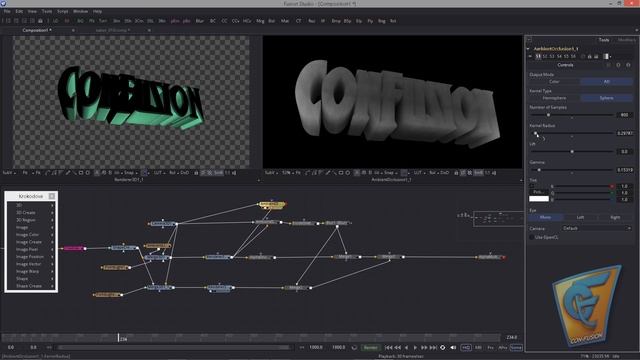Add CCv (Color Curves) tool
640x360 pixels.
[236, 21]
